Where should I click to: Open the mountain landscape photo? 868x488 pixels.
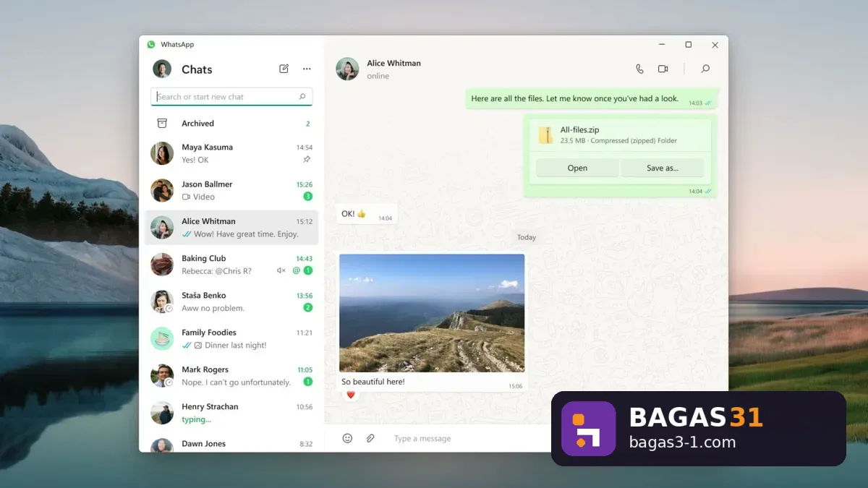(432, 313)
